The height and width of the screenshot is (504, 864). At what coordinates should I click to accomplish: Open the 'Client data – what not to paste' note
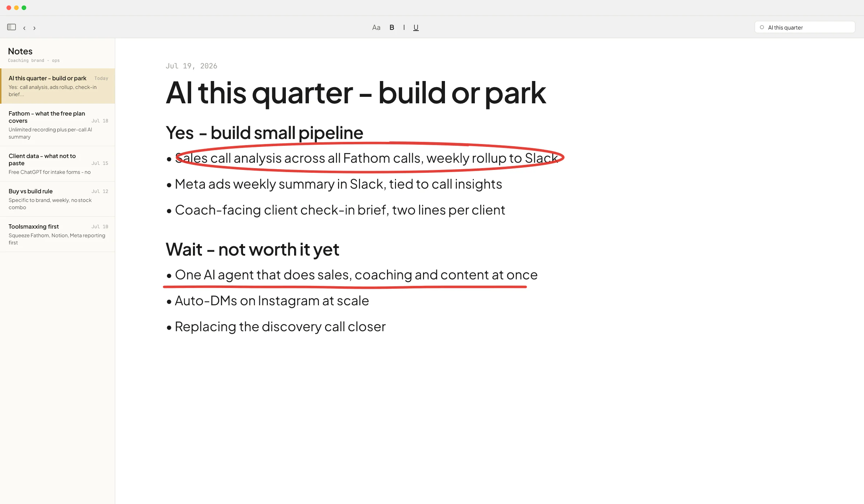point(58,164)
